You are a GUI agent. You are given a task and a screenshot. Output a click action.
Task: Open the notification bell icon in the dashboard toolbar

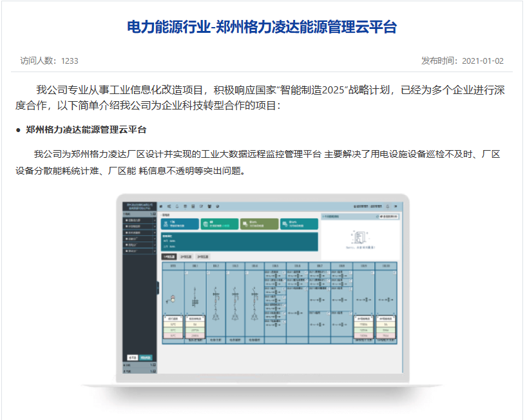tap(177, 206)
